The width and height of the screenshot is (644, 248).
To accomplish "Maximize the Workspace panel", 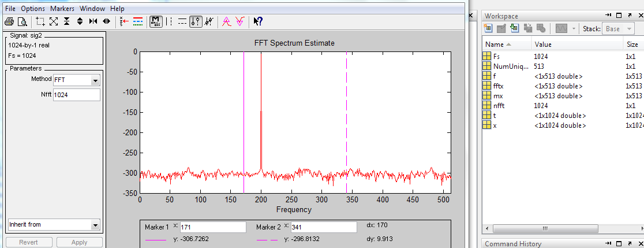I will [x=619, y=16].
